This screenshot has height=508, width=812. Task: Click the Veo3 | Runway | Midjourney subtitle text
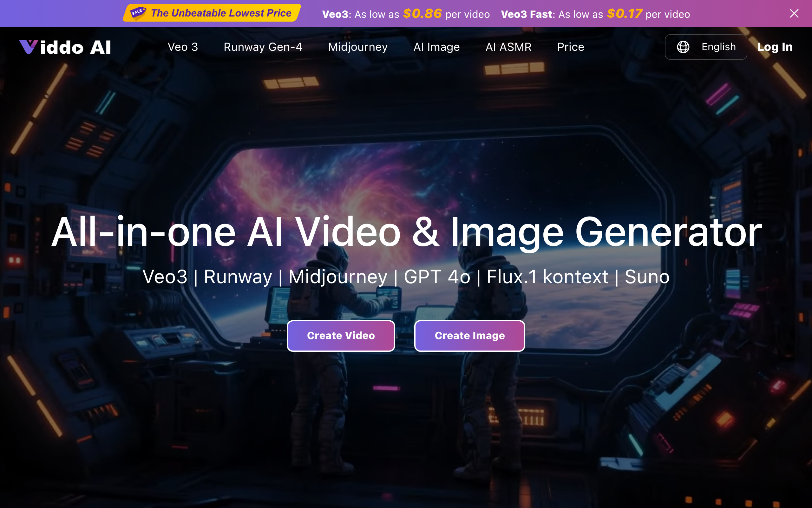(406, 277)
